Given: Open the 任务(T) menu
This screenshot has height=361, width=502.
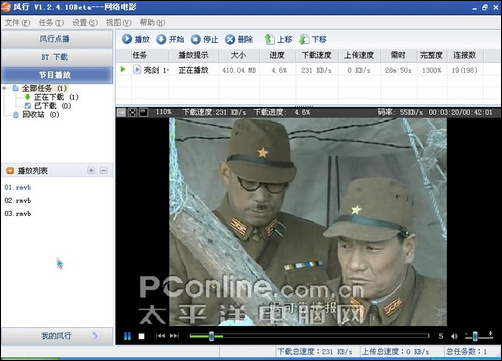Looking at the screenshot, I should tap(51, 22).
